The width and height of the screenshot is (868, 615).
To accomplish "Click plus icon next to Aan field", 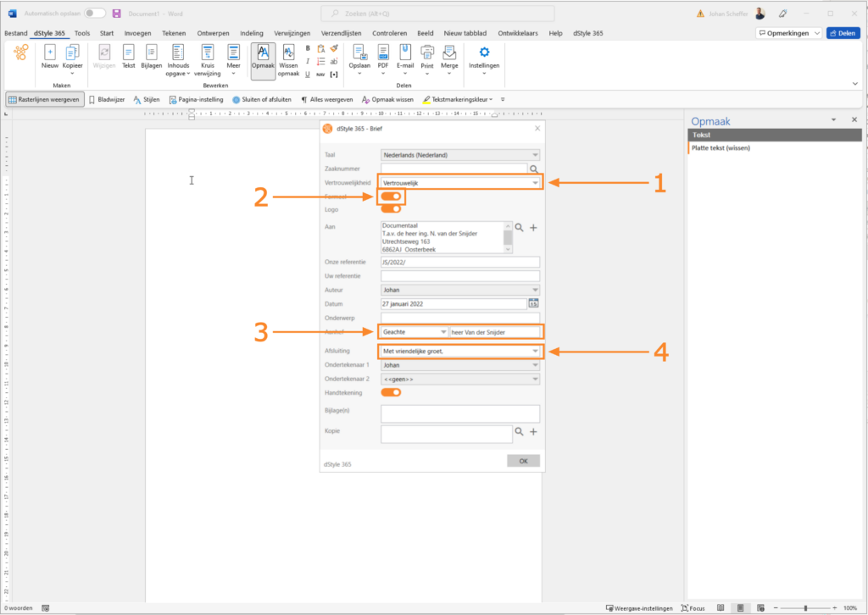I will [534, 227].
